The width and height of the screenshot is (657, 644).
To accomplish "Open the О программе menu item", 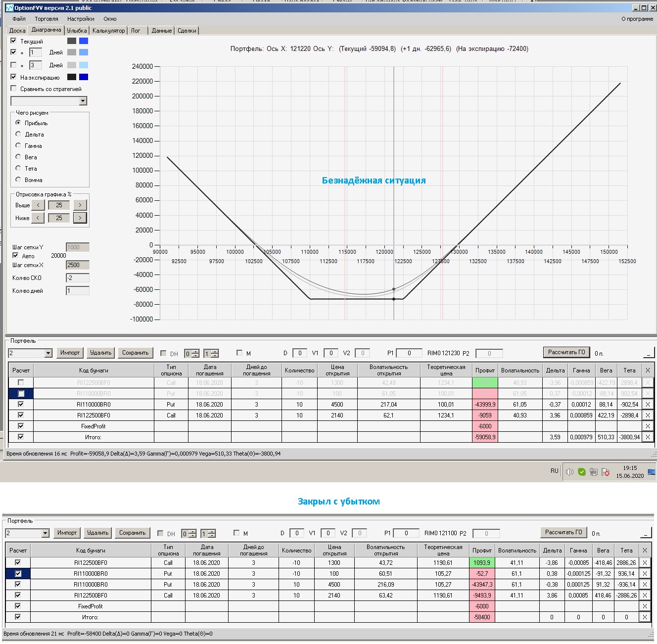I will click(637, 19).
